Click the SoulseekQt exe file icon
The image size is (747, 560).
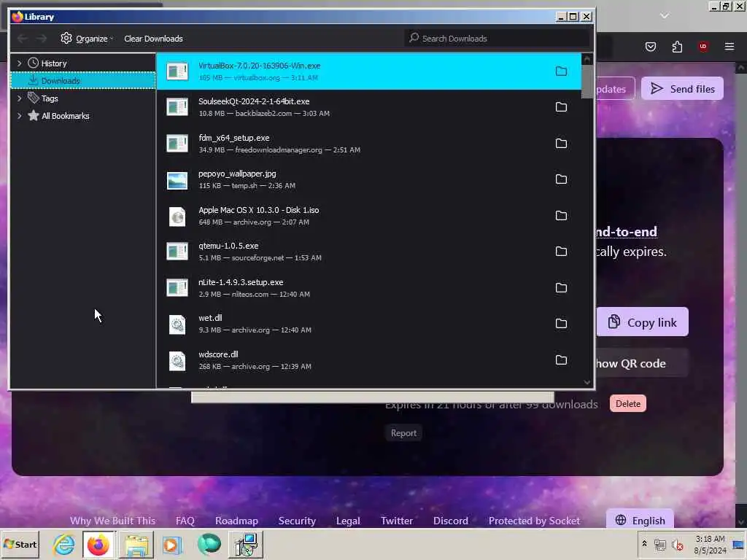pyautogui.click(x=177, y=107)
